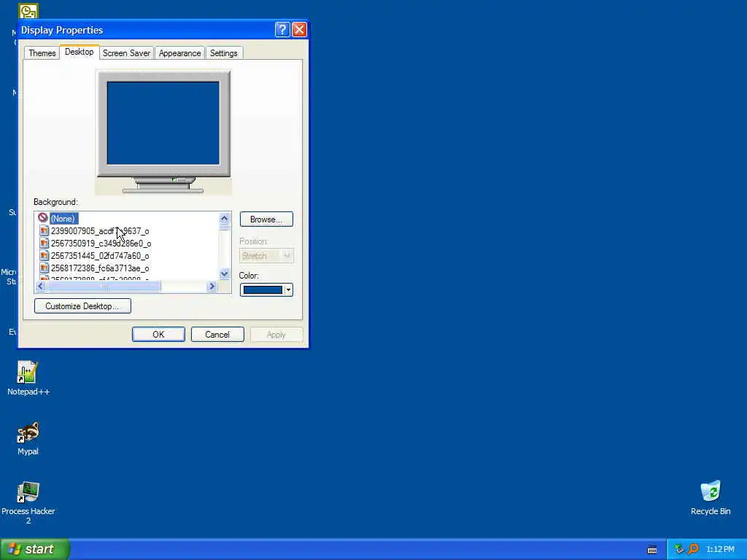Open Customize Desktop... options

(x=82, y=306)
